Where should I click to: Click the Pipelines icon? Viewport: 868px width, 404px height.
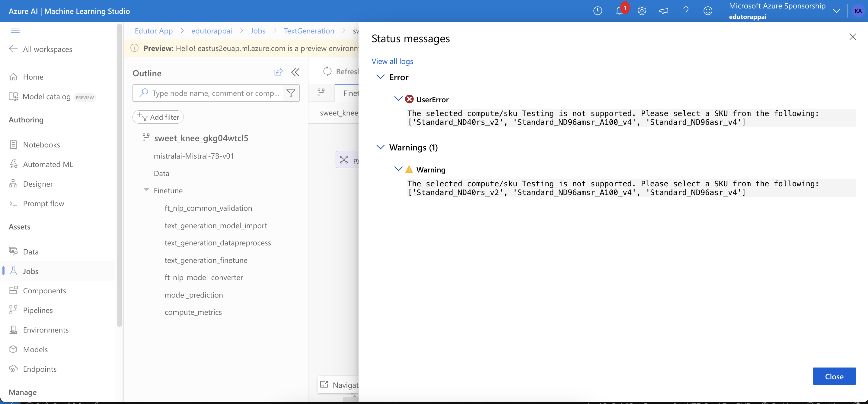13,310
